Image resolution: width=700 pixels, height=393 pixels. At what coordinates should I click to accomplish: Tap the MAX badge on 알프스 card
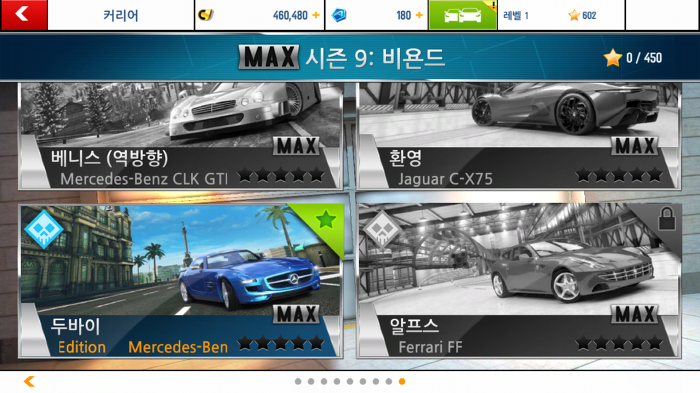click(x=634, y=314)
